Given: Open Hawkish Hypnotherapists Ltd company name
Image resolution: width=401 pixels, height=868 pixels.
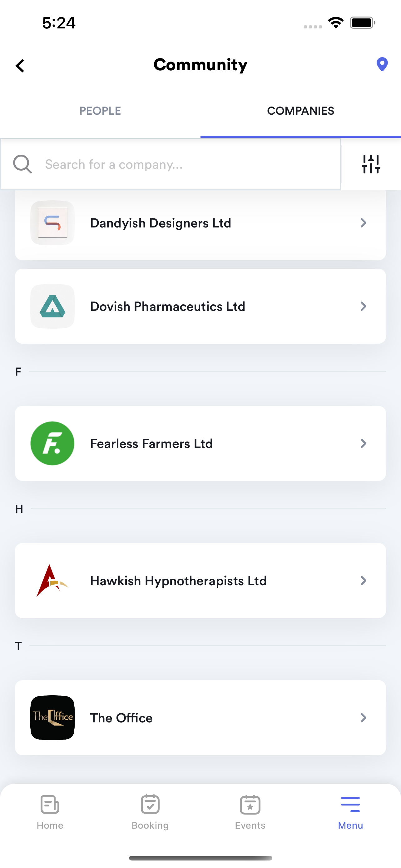Looking at the screenshot, I should (178, 581).
